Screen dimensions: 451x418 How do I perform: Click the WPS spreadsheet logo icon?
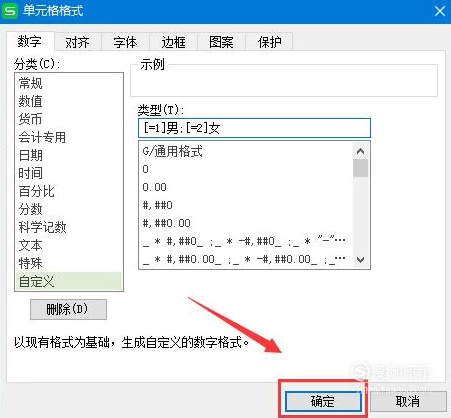coord(9,10)
